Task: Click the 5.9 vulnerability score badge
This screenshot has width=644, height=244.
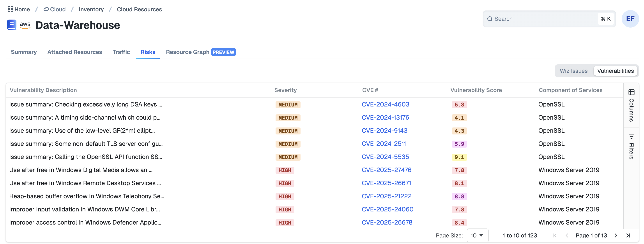Action: pos(459,144)
